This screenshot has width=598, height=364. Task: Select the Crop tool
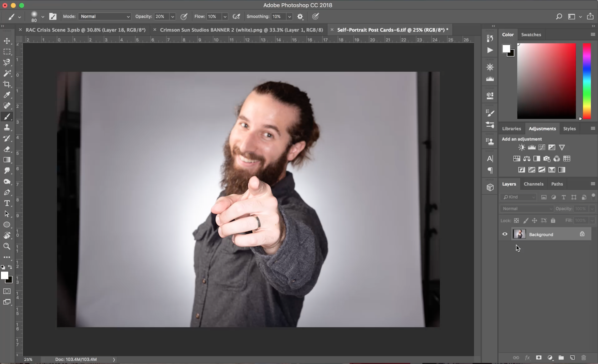7,84
